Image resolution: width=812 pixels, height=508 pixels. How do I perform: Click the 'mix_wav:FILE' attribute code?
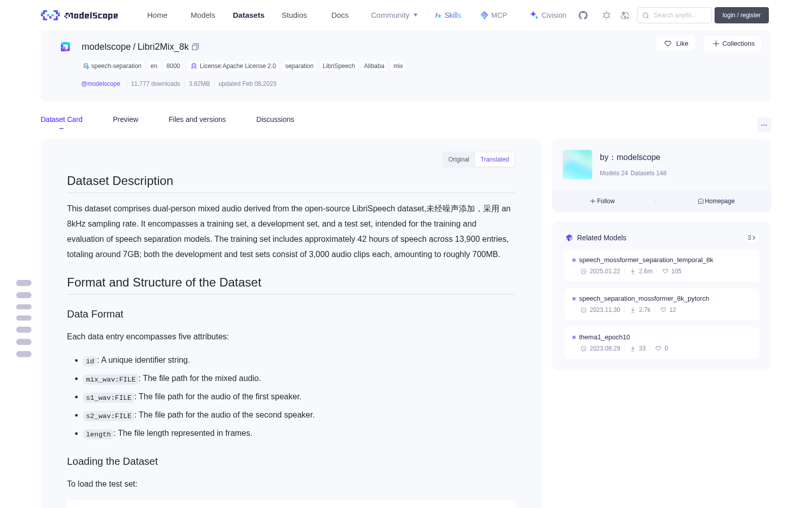pyautogui.click(x=111, y=379)
